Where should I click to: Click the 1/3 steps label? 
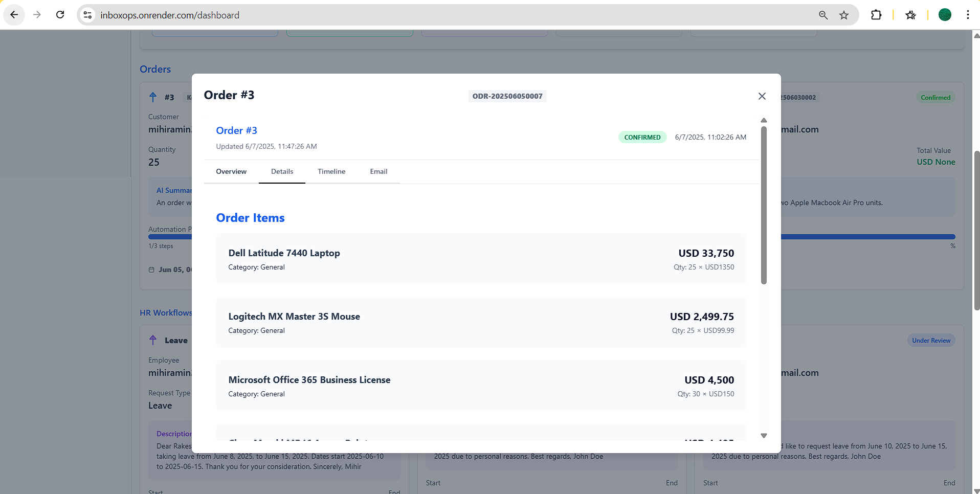pos(161,246)
